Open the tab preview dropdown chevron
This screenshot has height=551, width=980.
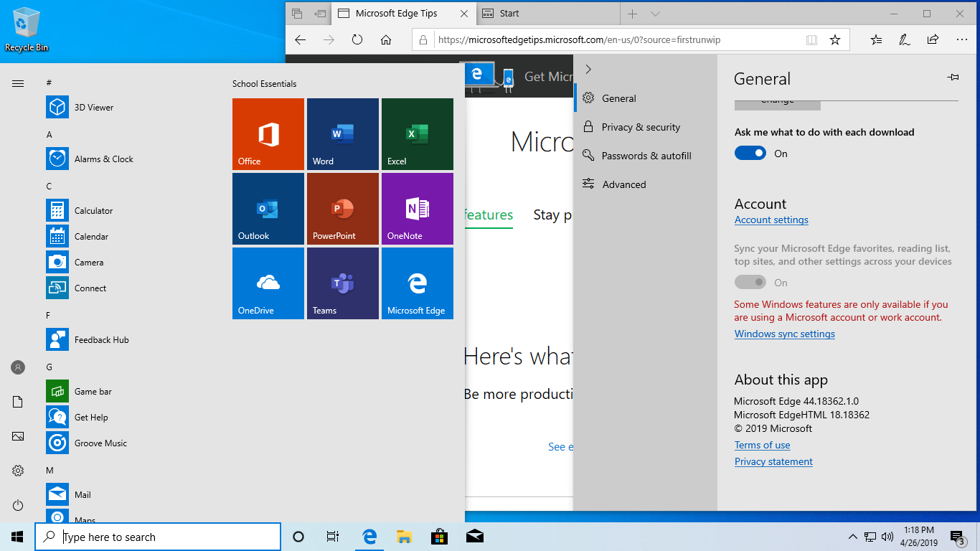(x=655, y=14)
